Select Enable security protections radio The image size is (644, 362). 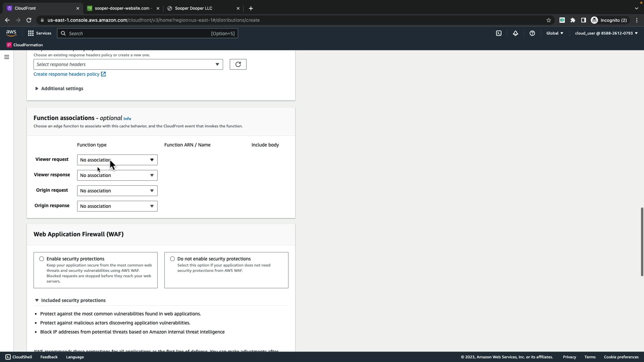(42, 259)
